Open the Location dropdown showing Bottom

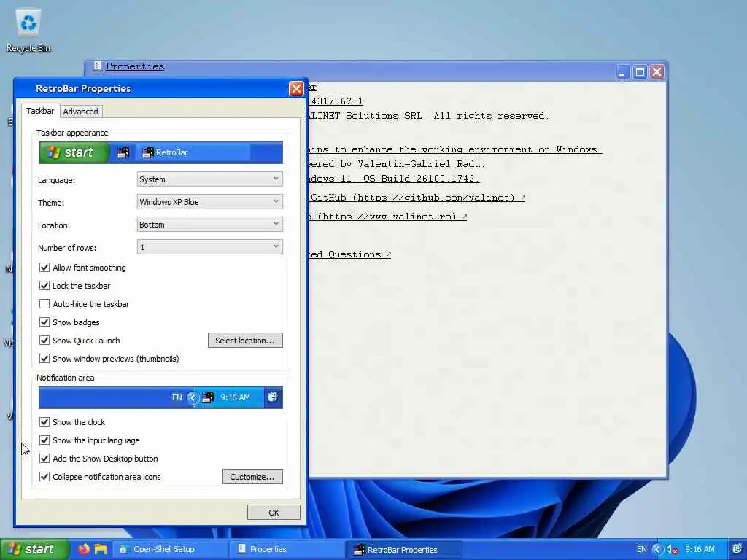click(209, 225)
